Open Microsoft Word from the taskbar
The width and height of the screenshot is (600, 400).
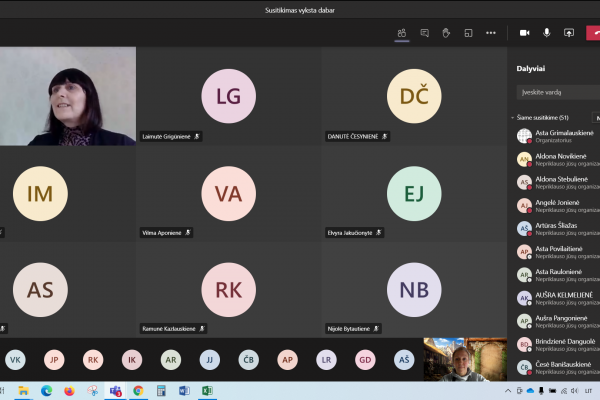click(184, 391)
